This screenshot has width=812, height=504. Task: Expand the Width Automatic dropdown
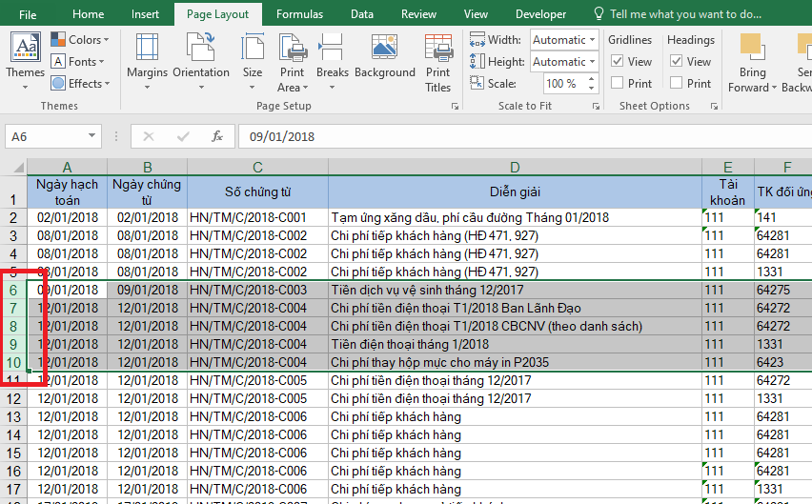tap(593, 40)
